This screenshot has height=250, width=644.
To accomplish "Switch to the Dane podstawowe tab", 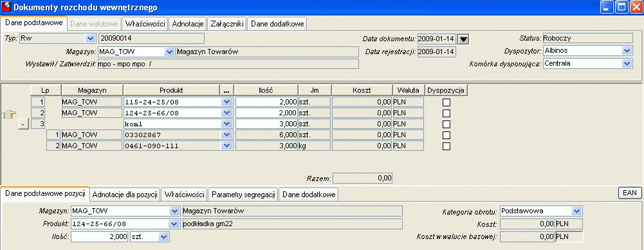I will tap(33, 23).
